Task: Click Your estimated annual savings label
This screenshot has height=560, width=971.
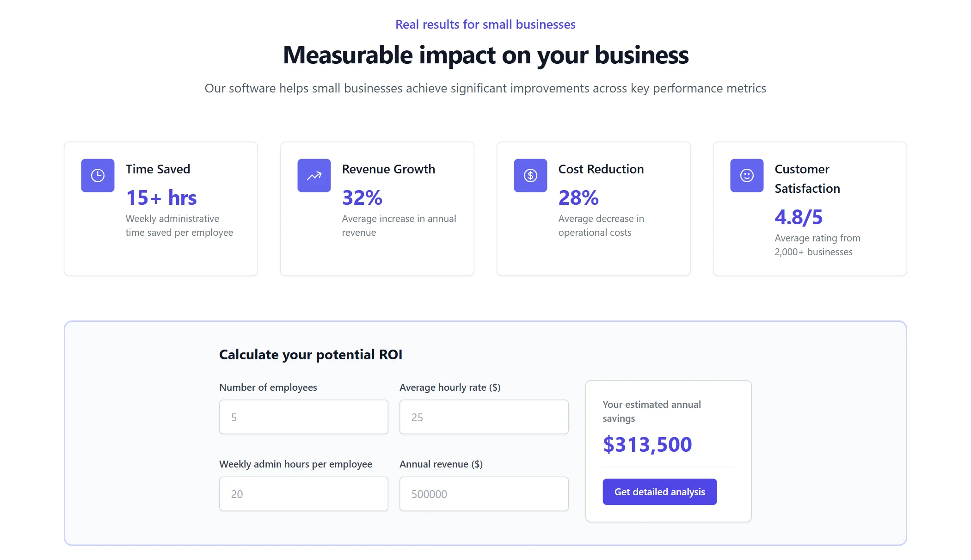Action: click(x=651, y=412)
